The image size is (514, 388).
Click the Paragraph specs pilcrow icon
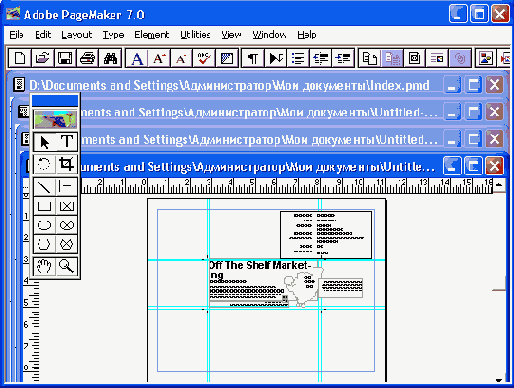click(x=253, y=58)
